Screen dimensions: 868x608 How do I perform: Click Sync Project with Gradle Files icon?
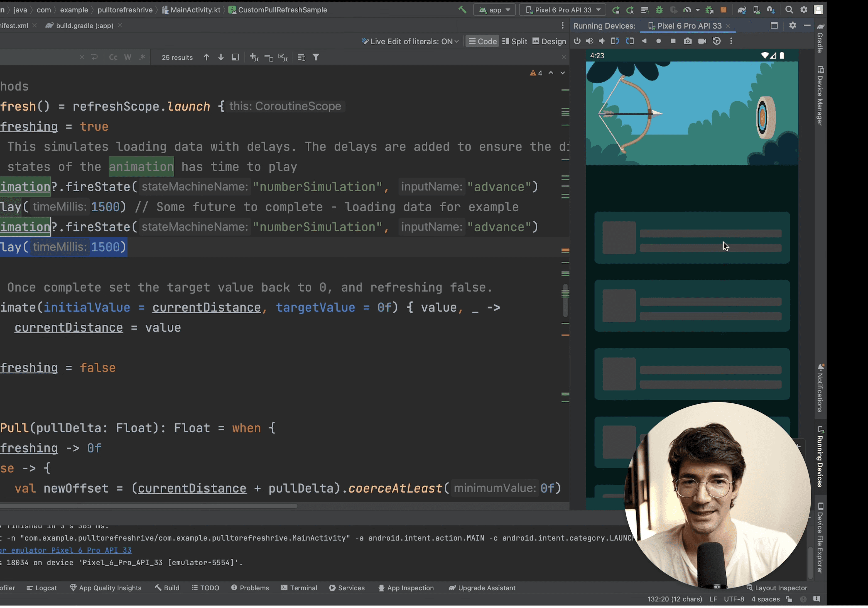point(742,10)
